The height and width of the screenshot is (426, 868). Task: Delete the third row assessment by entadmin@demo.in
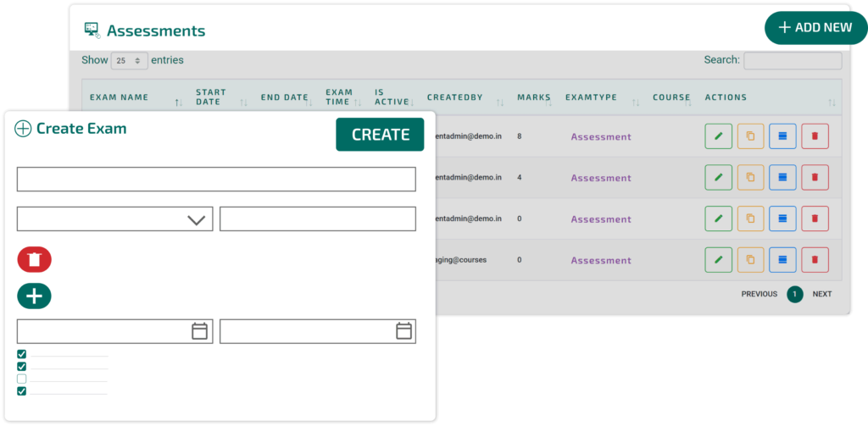tap(815, 219)
